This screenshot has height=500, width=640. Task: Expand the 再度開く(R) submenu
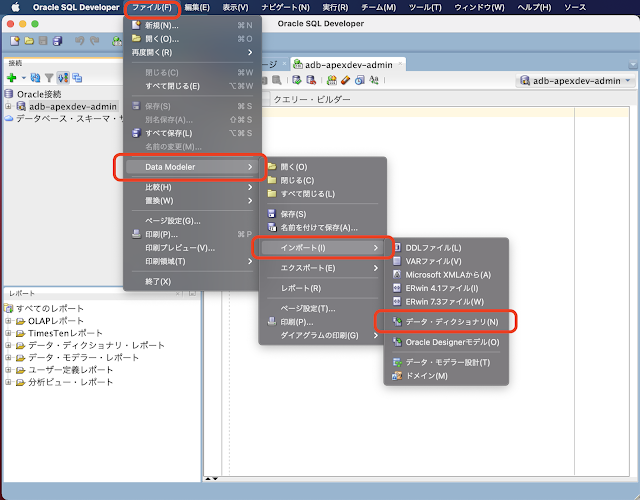(x=192, y=52)
